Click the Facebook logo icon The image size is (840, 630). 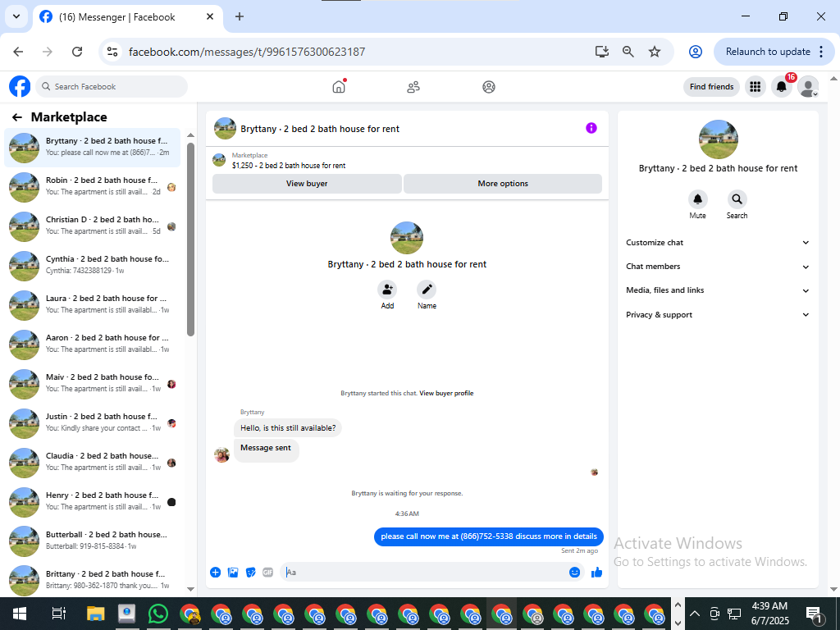[x=20, y=86]
